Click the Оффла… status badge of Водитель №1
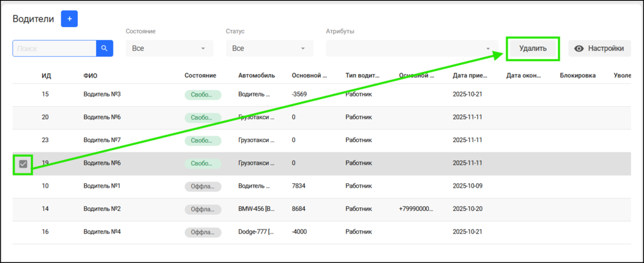 [x=203, y=187]
